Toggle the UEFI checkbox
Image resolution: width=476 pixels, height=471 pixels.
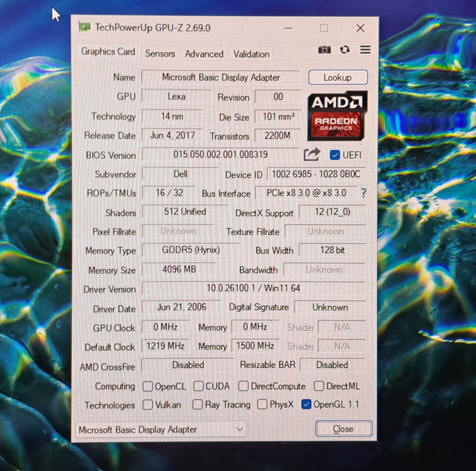335,155
